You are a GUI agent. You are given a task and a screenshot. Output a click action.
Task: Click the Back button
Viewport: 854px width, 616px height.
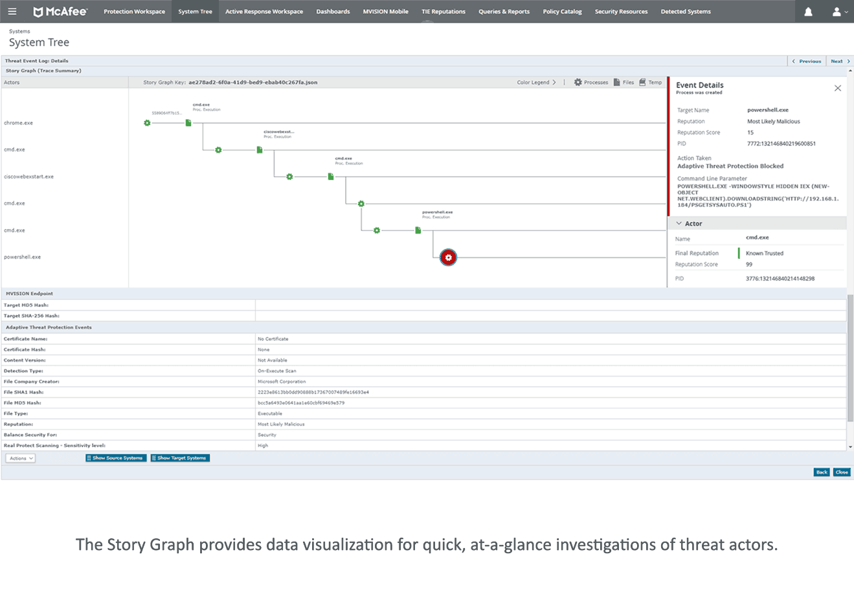point(822,472)
